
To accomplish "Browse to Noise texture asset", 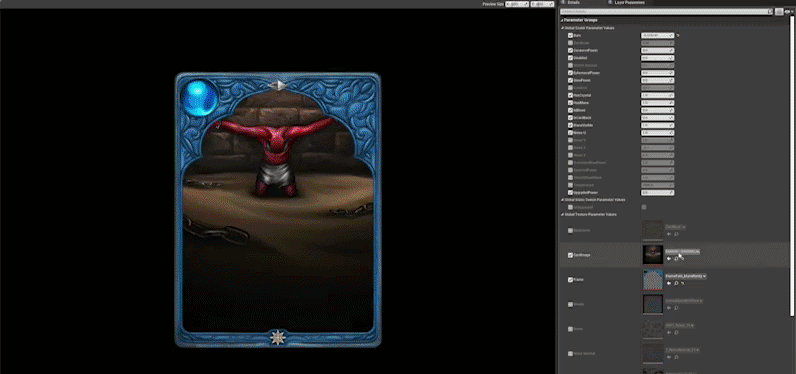I will click(676, 333).
